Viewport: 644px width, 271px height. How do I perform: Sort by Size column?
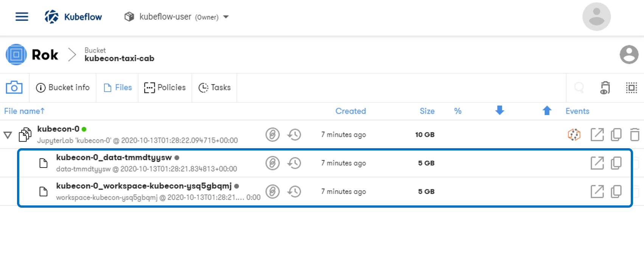(x=427, y=111)
